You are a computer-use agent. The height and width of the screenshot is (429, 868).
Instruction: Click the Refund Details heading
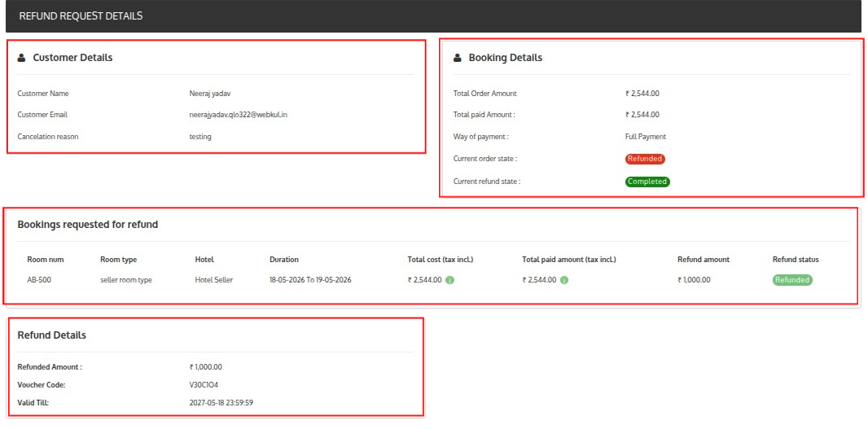pos(52,335)
